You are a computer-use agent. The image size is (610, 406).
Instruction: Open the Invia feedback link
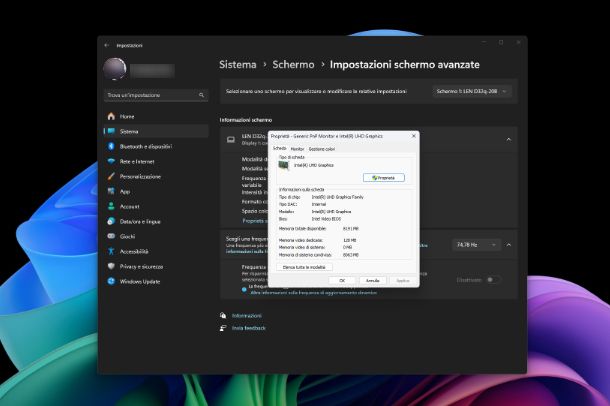249,328
